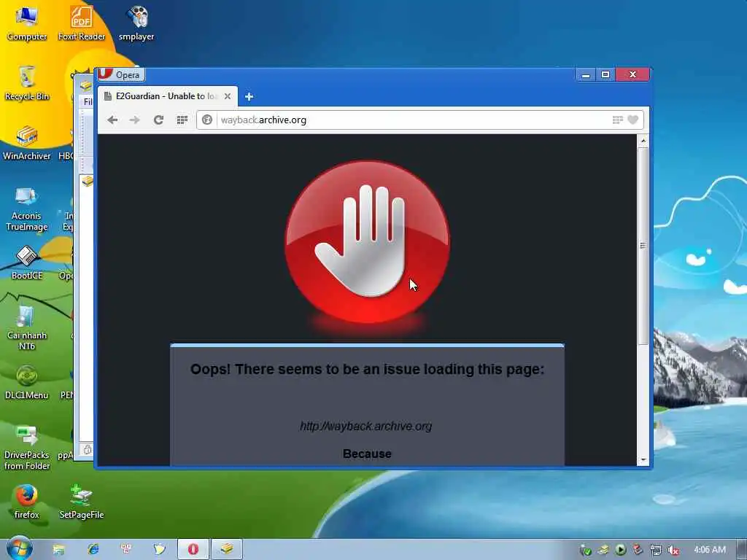The image size is (747, 560).
Task: Select the Acronis TrueImage desktop icon
Action: point(27,209)
